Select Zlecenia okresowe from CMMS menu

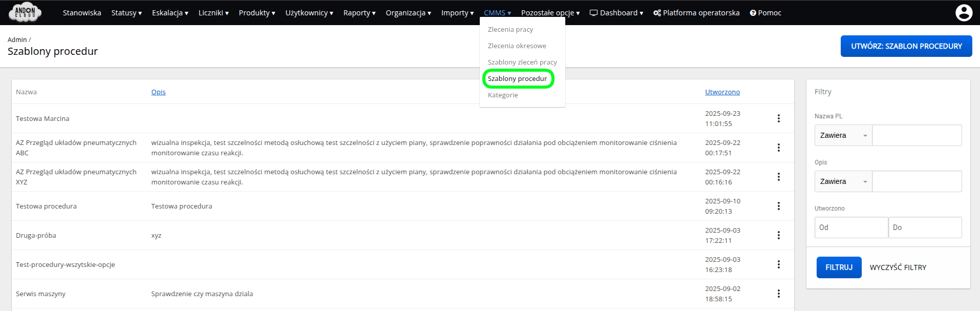[517, 46]
